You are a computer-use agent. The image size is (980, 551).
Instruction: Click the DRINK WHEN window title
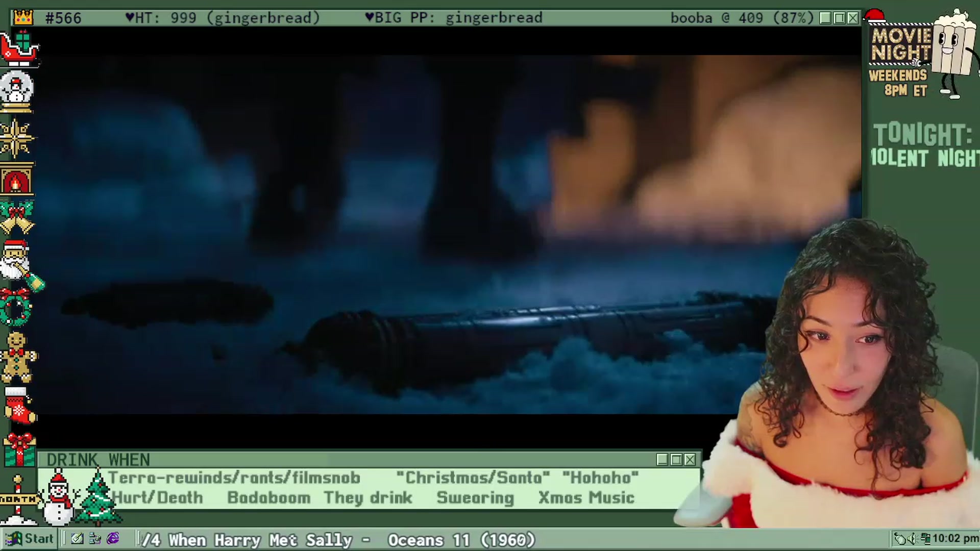click(x=98, y=460)
